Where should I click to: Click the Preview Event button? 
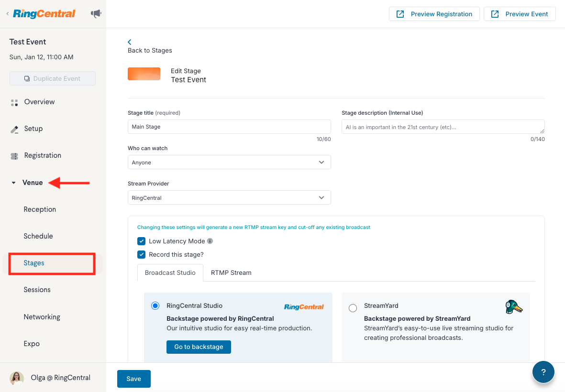click(520, 14)
